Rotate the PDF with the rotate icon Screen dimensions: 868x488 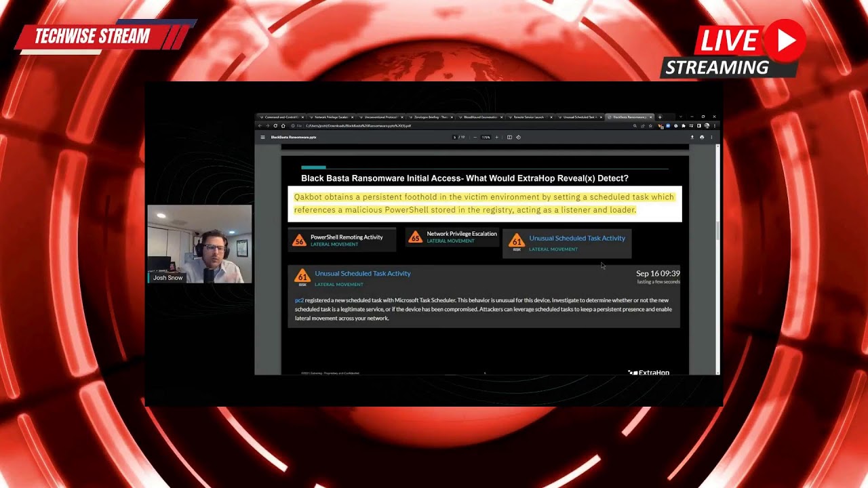pos(518,137)
